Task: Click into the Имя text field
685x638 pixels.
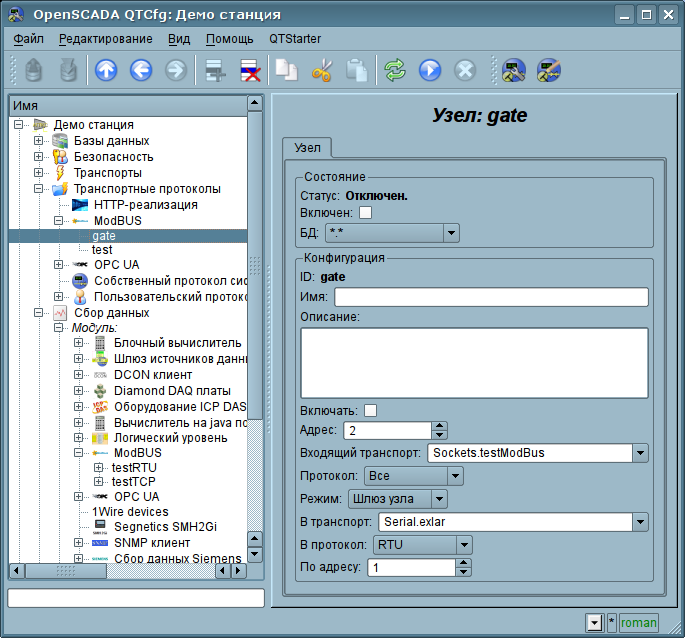Action: (491, 297)
